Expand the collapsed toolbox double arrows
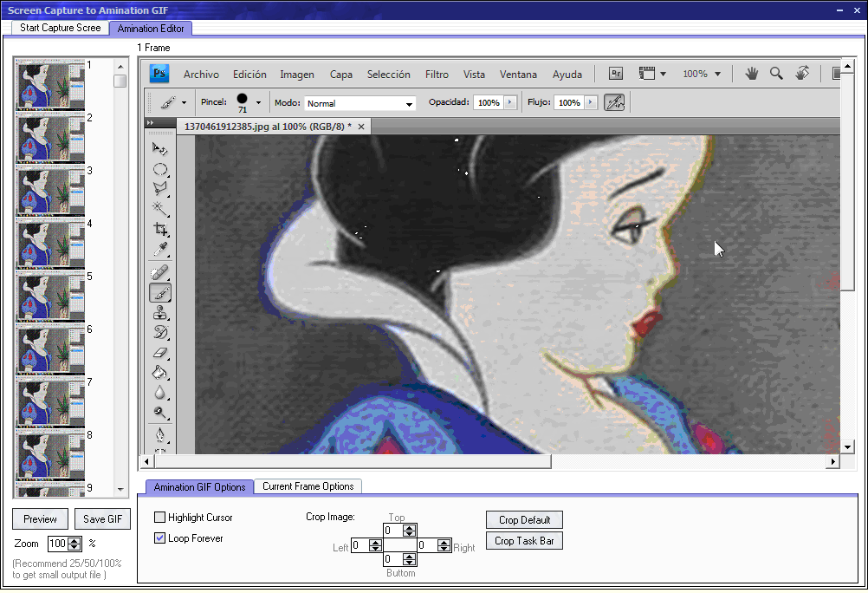 coord(150,122)
